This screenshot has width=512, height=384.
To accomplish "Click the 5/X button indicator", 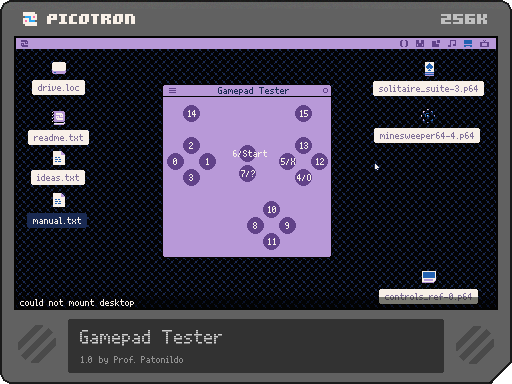I will tap(287, 162).
